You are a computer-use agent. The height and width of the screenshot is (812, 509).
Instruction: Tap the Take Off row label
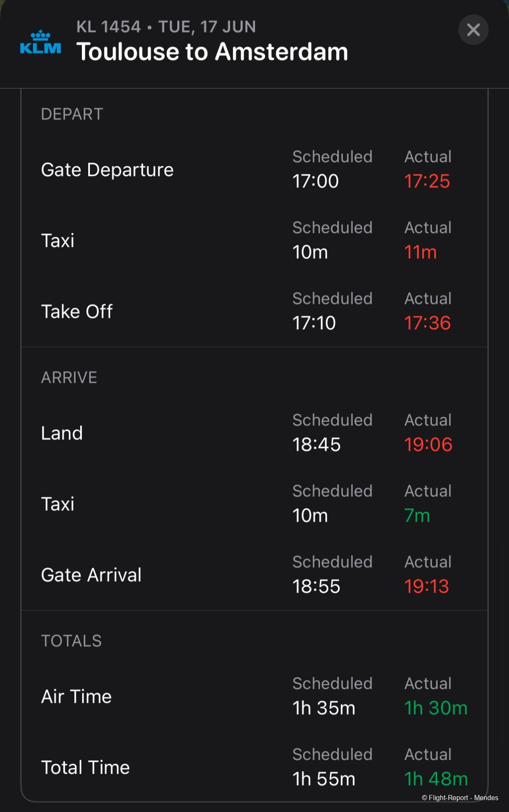pos(77,311)
